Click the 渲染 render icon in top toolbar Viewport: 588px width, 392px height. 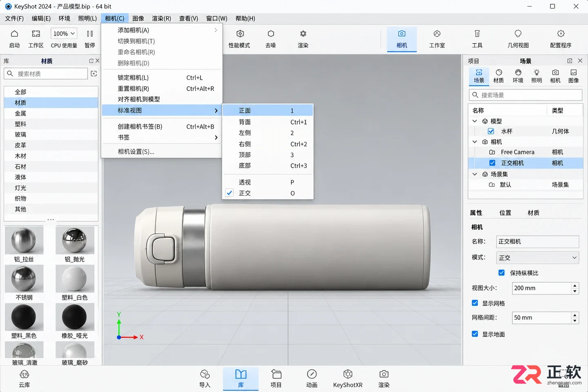coord(303,34)
